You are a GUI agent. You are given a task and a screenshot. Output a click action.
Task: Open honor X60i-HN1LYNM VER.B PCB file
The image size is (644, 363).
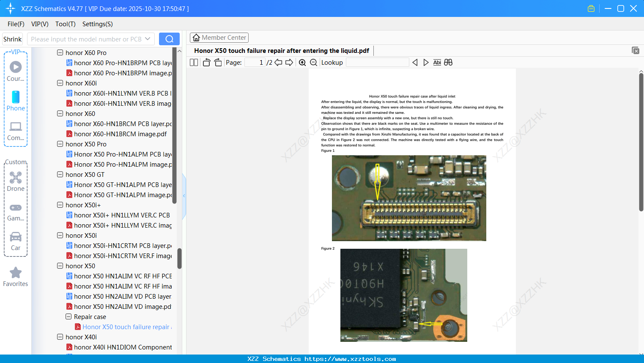tap(119, 93)
